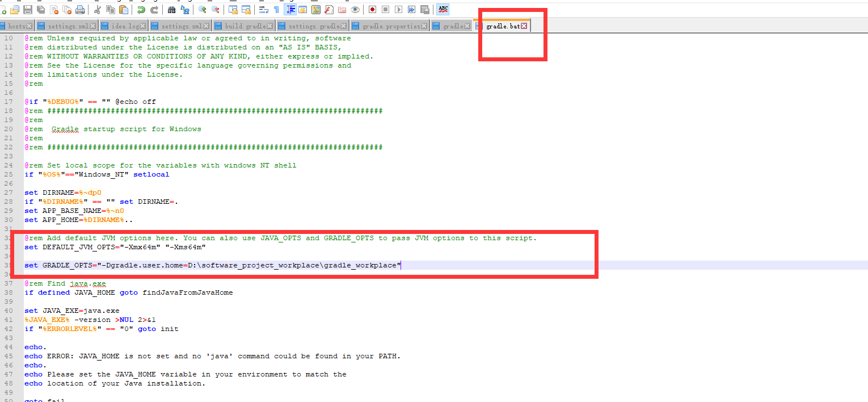This screenshot has height=402, width=868.
Task: Toggle syntax highlighting with the lightning icon
Action: point(303,9)
